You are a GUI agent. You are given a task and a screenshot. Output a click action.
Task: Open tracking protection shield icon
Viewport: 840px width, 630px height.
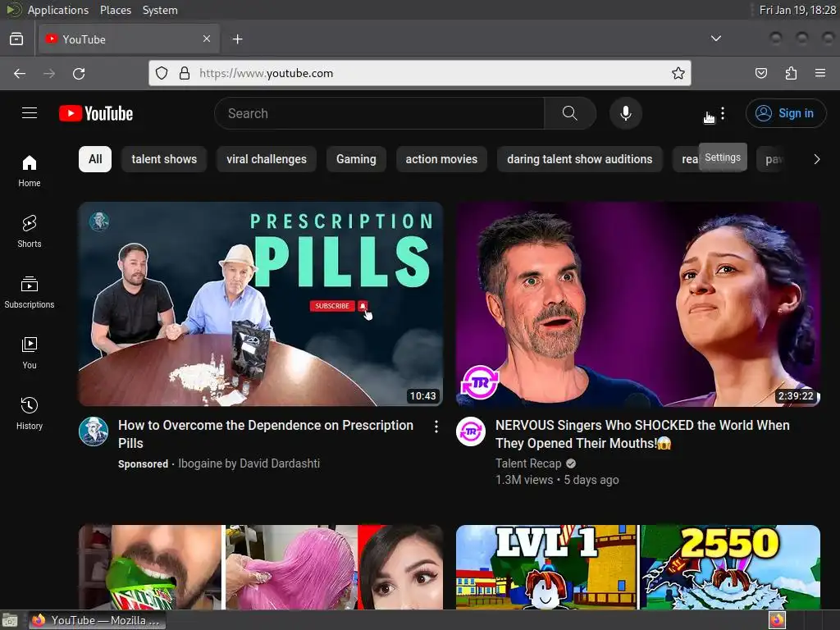(x=162, y=73)
